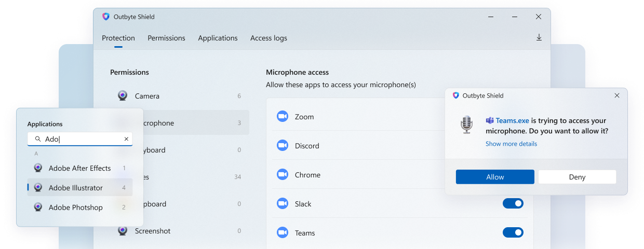Toggle microphone access for Teams
Viewport: 644px width, 249px height.
[513, 232]
